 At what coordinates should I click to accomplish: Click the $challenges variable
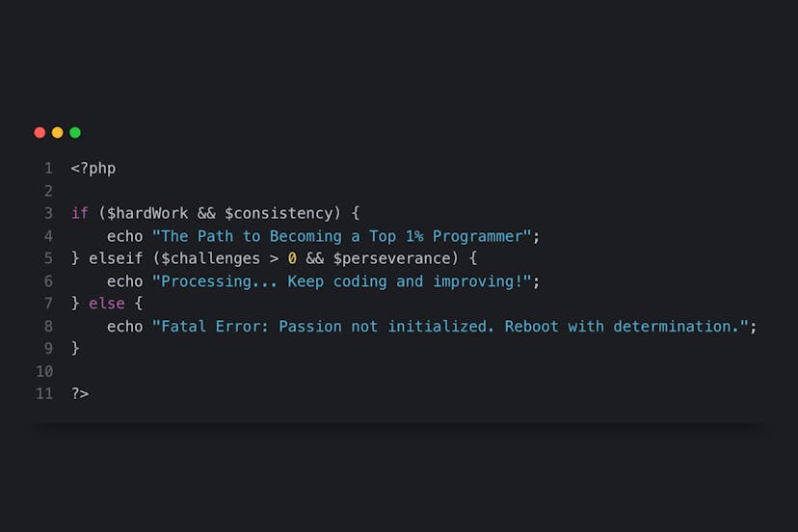click(x=205, y=258)
